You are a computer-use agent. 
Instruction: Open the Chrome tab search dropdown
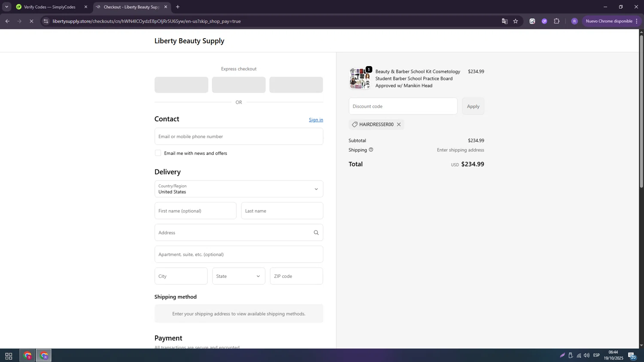pyautogui.click(x=6, y=7)
